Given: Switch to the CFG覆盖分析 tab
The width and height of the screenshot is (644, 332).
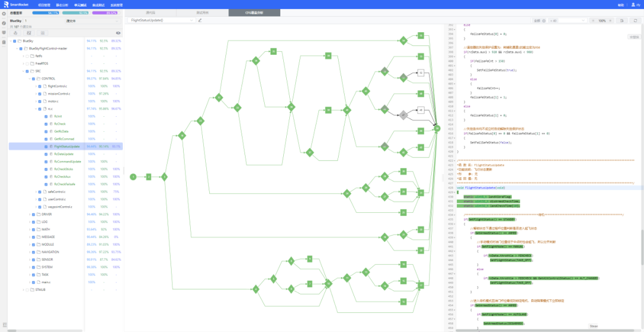Looking at the screenshot, I should click(244, 12).
